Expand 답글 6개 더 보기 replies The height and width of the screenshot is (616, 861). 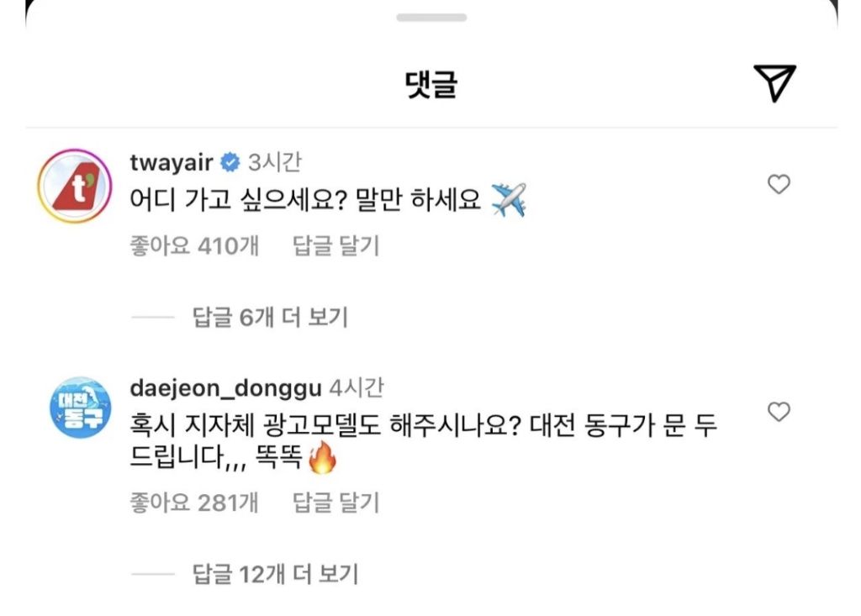pyautogui.click(x=270, y=318)
